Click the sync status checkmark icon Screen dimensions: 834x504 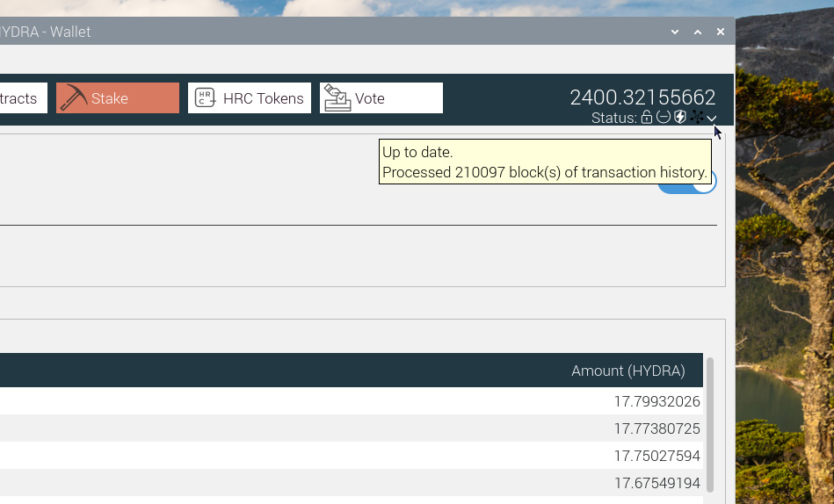[x=712, y=119]
